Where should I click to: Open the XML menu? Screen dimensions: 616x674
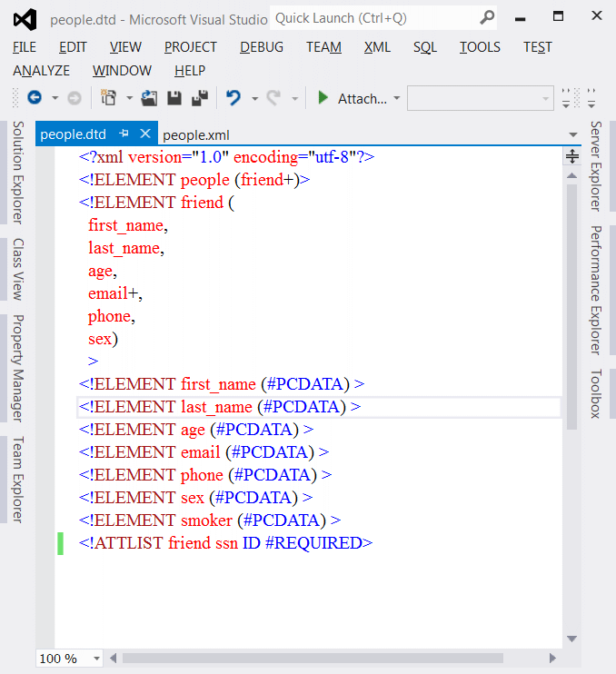click(377, 47)
